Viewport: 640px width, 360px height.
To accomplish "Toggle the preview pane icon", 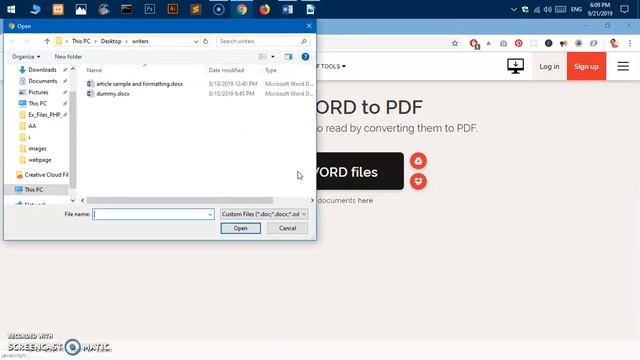I will coord(289,57).
